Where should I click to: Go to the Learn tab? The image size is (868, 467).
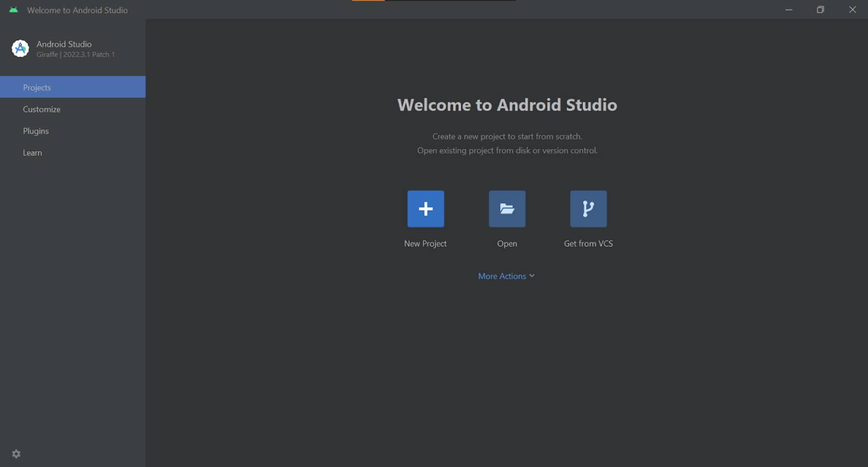pyautogui.click(x=73, y=152)
